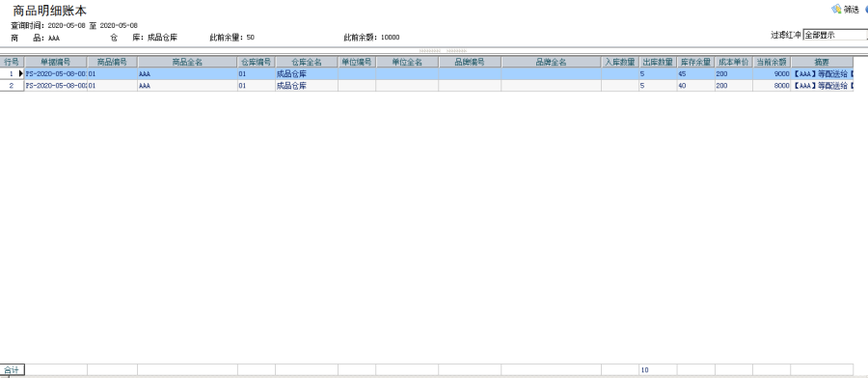868x378 pixels.
Task: Click the 商品全名 column header
Action: coord(187,62)
